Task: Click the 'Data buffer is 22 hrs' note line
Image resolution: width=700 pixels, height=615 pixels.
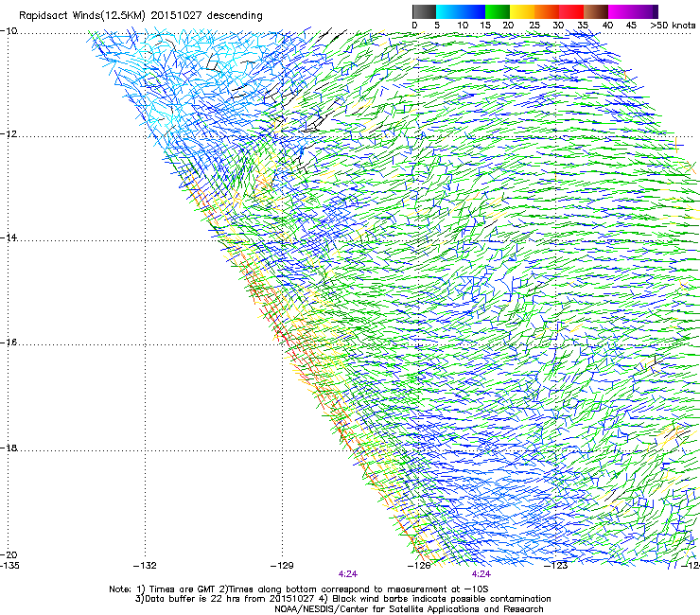Action: click(342, 599)
